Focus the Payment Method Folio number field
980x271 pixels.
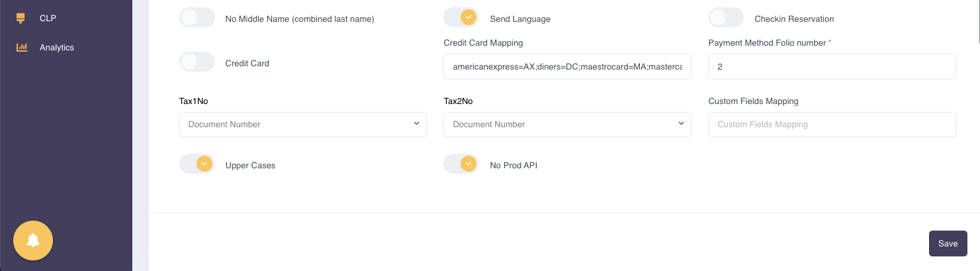832,66
